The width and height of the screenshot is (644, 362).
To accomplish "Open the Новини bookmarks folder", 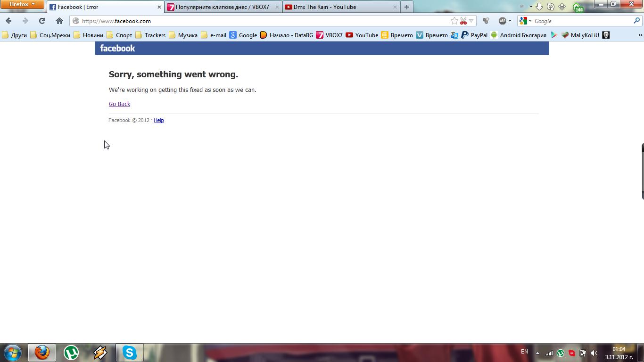I will click(x=88, y=35).
